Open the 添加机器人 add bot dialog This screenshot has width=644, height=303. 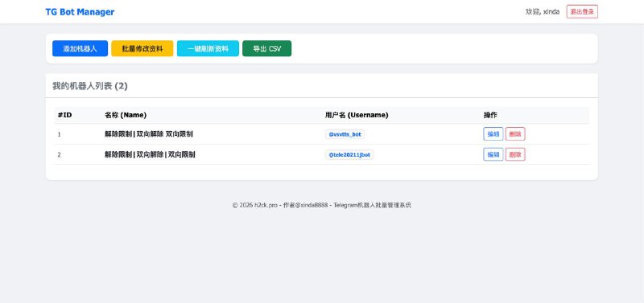tap(80, 48)
